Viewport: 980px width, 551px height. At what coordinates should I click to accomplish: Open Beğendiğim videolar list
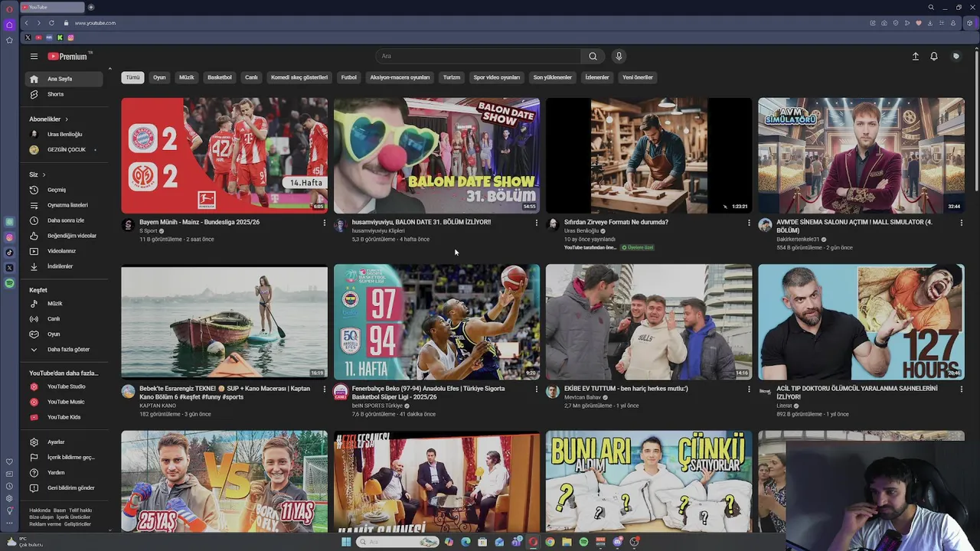64,236
